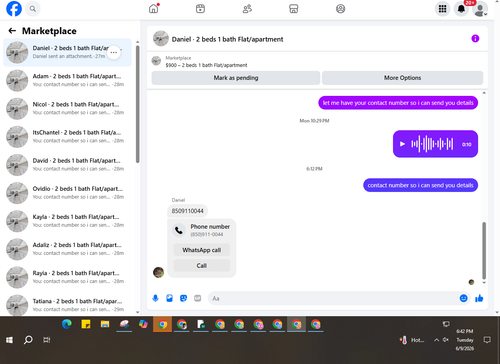Seek within the voice message waveform
Image resolution: width=500 pixels, height=364 pixels.
click(432, 144)
